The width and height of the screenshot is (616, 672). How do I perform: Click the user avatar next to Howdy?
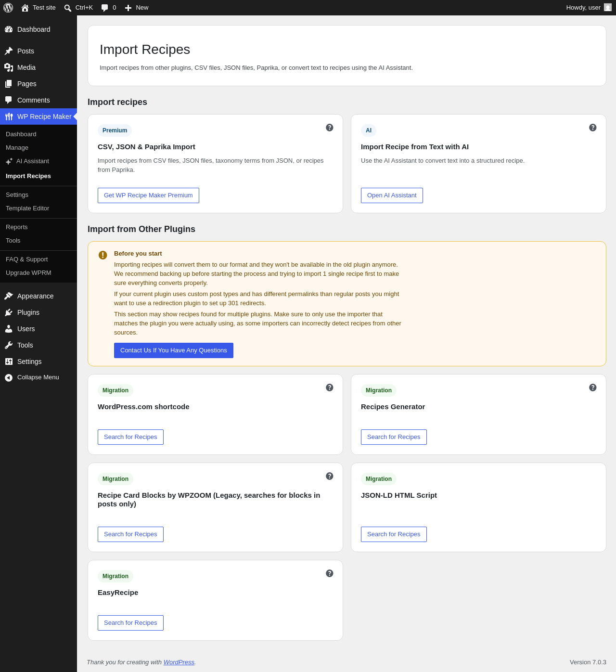[608, 8]
